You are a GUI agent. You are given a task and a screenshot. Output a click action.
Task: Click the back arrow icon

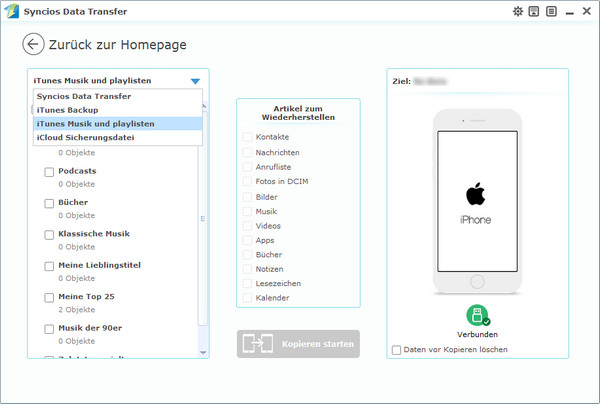[33, 44]
